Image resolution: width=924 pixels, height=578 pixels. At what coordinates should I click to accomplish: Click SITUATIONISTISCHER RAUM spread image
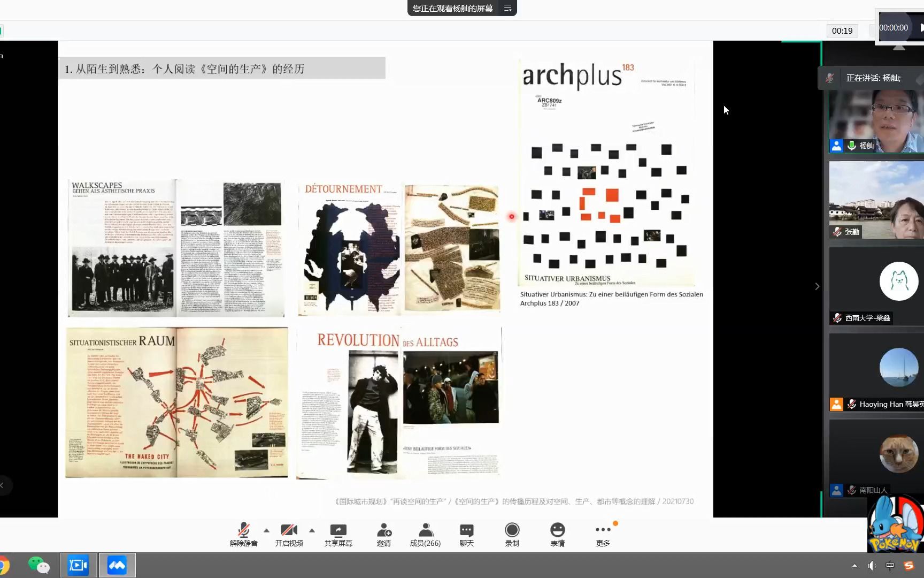(x=176, y=402)
